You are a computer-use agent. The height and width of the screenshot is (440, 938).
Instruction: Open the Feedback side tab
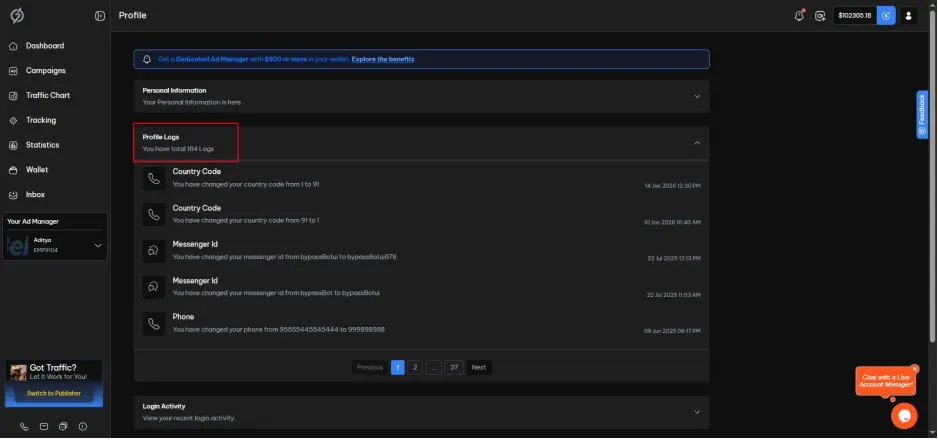922,114
